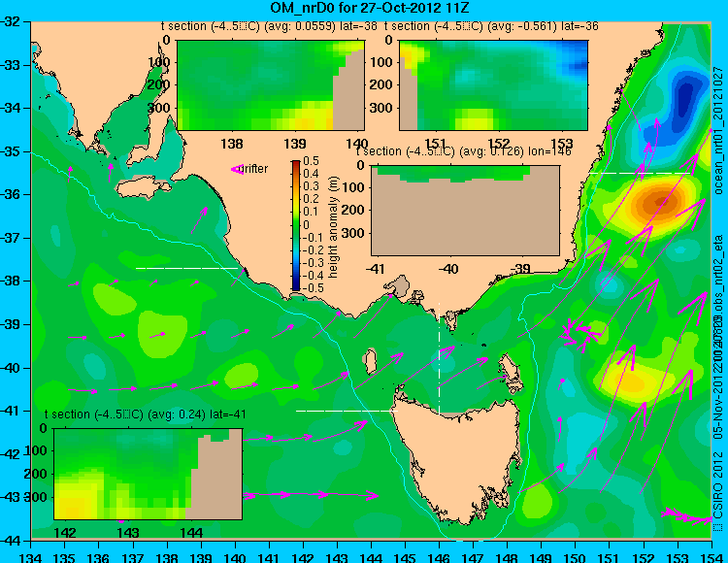Click the magenta drifter legend triangle icon
728x563 pixels.
coord(237,170)
